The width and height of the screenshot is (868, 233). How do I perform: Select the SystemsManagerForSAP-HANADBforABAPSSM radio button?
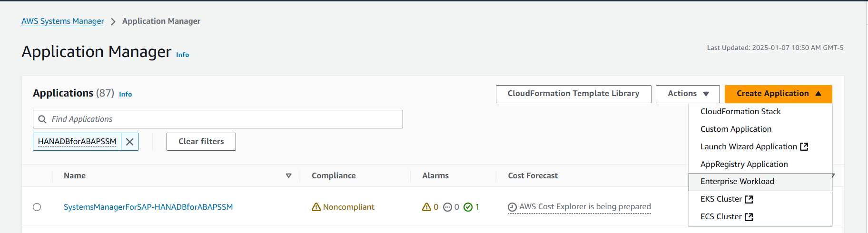[x=37, y=207]
